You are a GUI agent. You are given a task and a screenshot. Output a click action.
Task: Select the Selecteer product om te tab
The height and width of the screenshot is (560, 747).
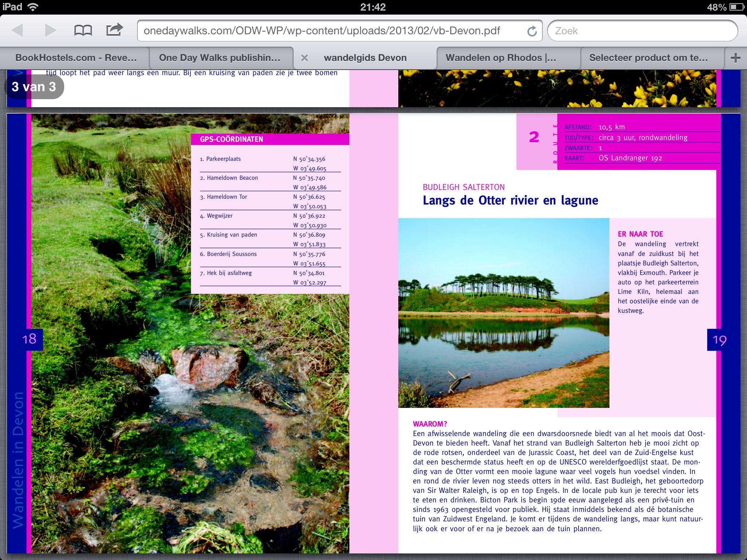click(x=648, y=58)
